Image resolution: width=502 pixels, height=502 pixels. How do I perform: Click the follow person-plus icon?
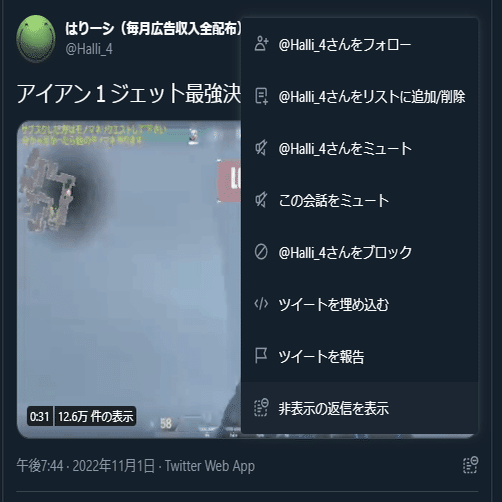[261, 44]
